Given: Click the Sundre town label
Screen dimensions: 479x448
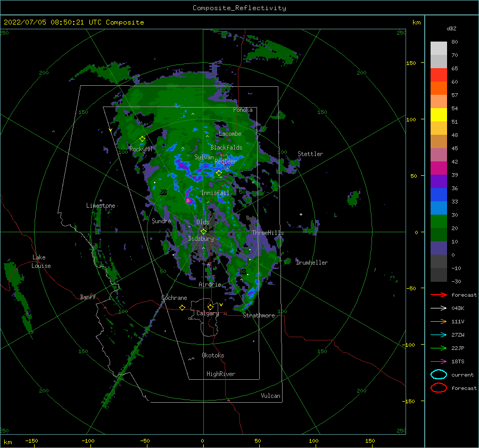Looking at the screenshot, I should pos(162,221).
